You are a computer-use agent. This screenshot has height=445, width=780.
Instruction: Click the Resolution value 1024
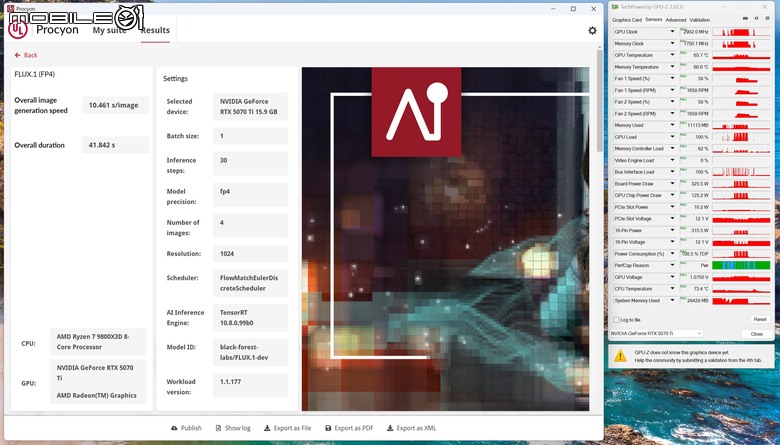[x=250, y=254]
